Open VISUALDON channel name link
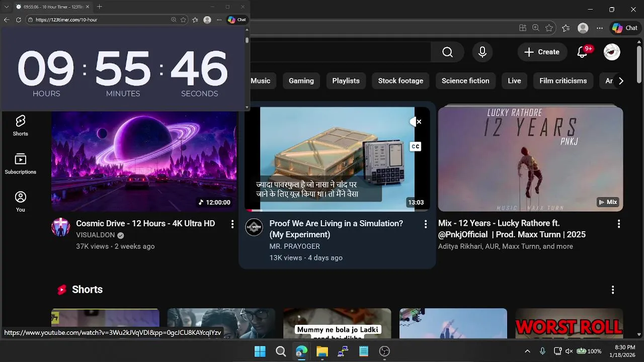Viewport: 644px width, 362px height. click(x=96, y=235)
